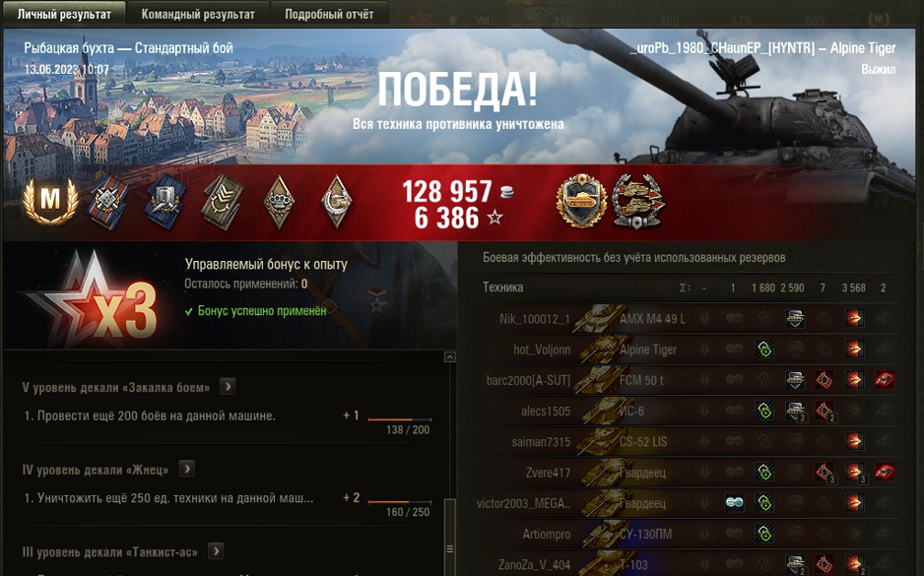The height and width of the screenshot is (576, 924).
Task: Click the missions list scrollbar up arrow
Action: 449,356
